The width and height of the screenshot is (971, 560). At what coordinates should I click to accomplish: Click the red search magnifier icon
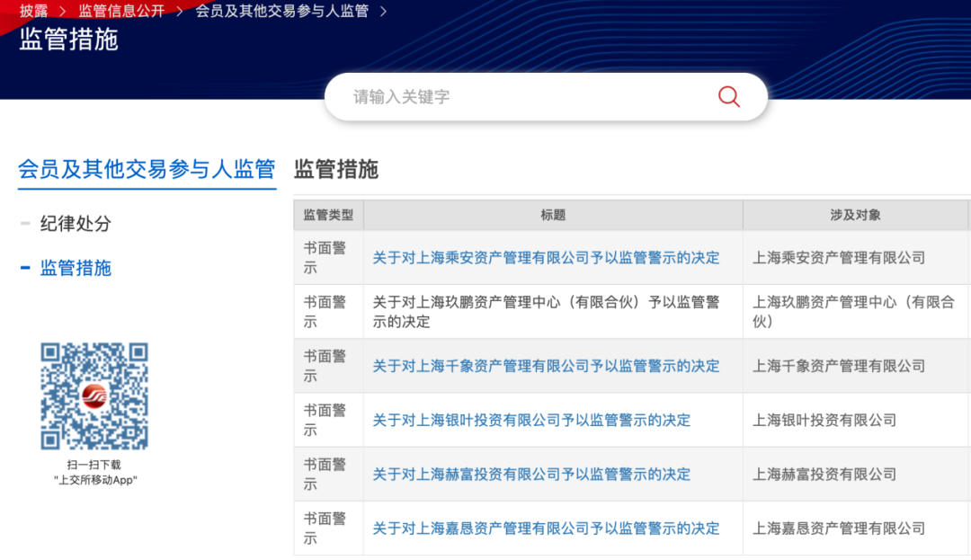point(727,97)
